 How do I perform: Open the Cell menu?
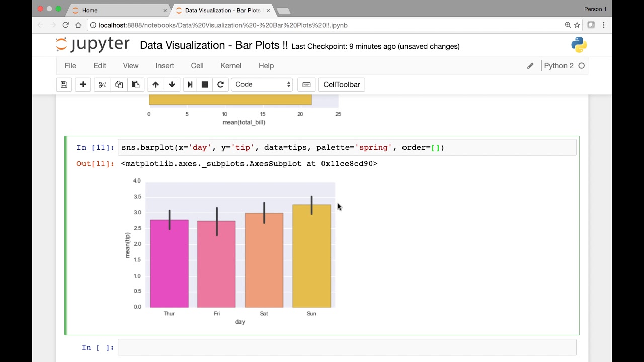pos(197,66)
